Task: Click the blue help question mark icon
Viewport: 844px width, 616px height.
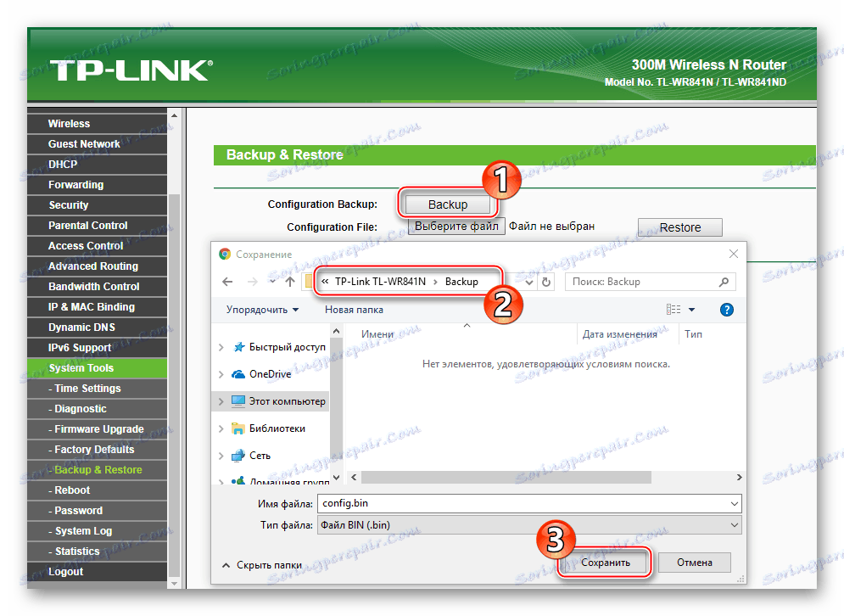Action: [727, 310]
